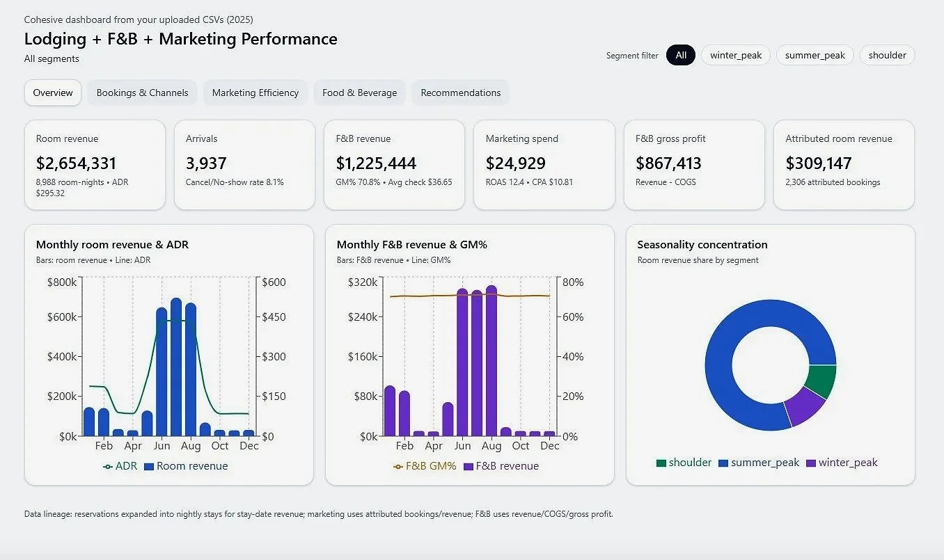The width and height of the screenshot is (944, 560).
Task: Enable the winter_peak segment filter
Action: (x=735, y=55)
